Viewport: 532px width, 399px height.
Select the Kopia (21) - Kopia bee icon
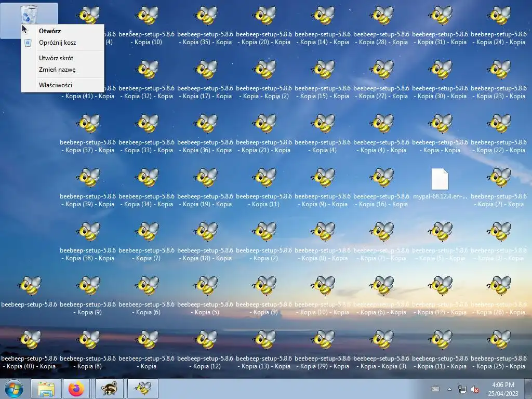click(264, 123)
